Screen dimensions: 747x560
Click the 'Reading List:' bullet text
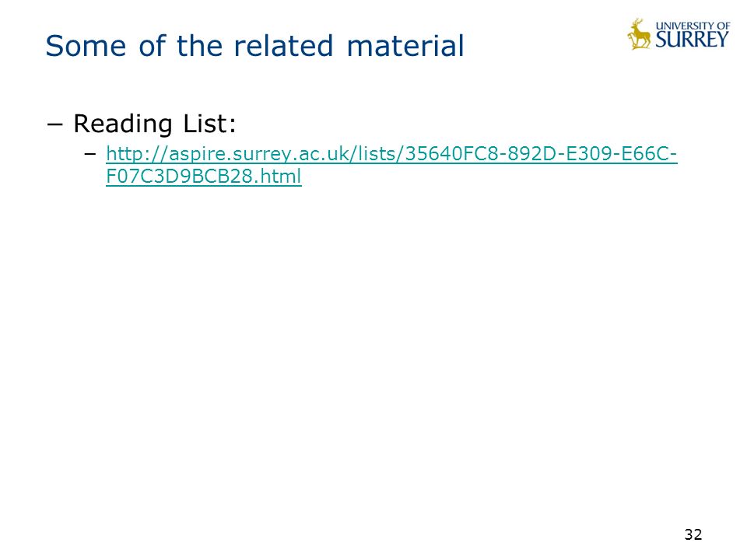pos(155,124)
